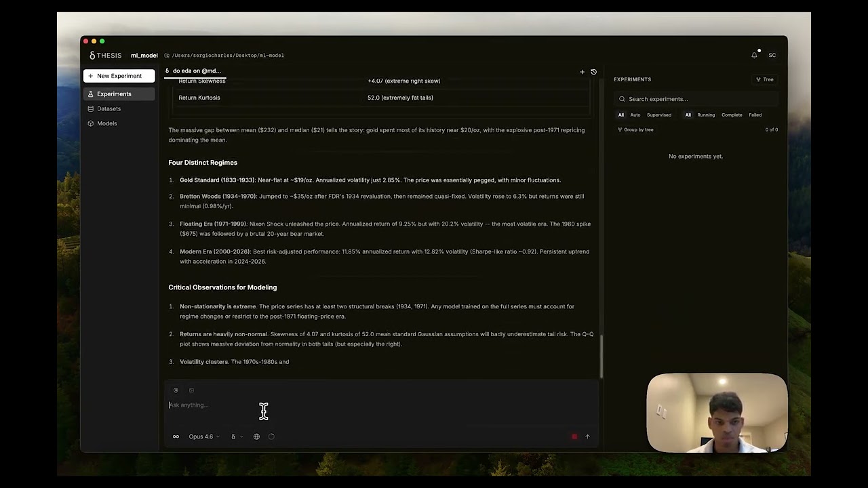Viewport: 868px width, 488px height.
Task: Switch to Tree view in Experiments panel
Action: point(765,79)
